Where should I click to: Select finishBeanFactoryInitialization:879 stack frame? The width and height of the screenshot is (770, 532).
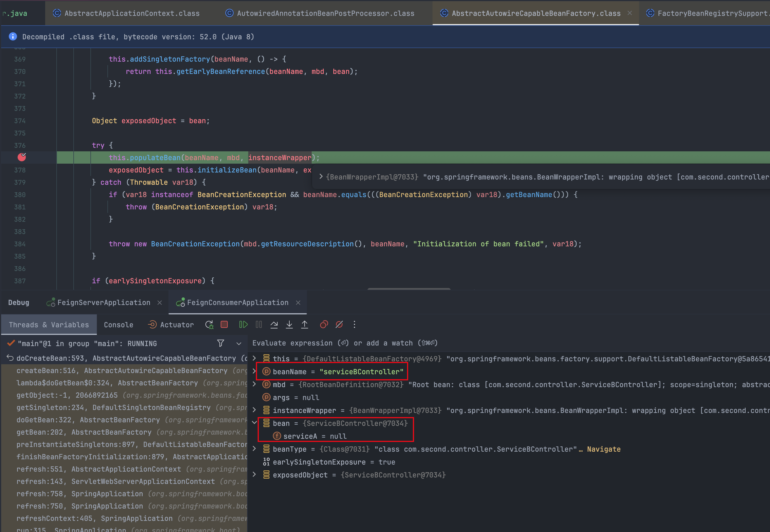click(124, 457)
